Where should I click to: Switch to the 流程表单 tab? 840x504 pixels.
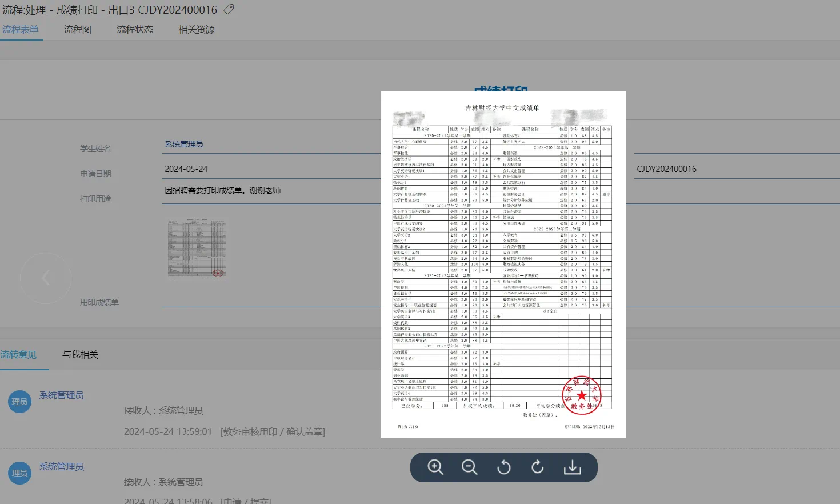pyautogui.click(x=21, y=30)
